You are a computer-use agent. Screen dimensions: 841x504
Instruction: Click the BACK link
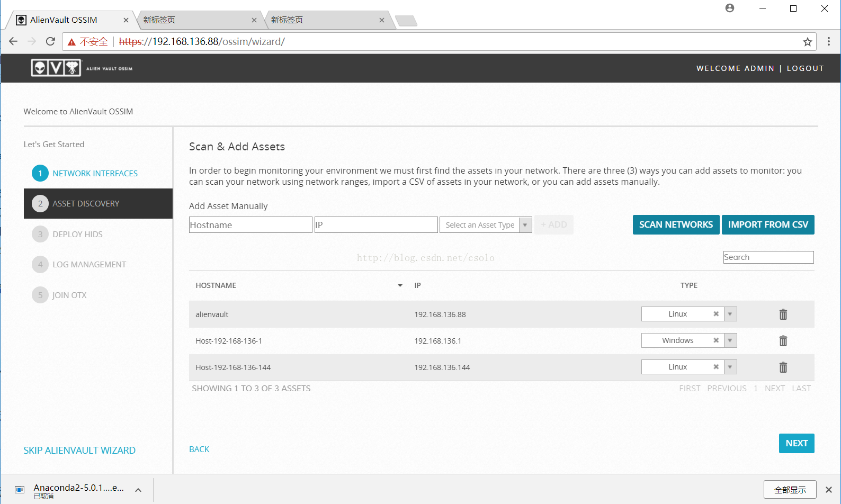[199, 449]
